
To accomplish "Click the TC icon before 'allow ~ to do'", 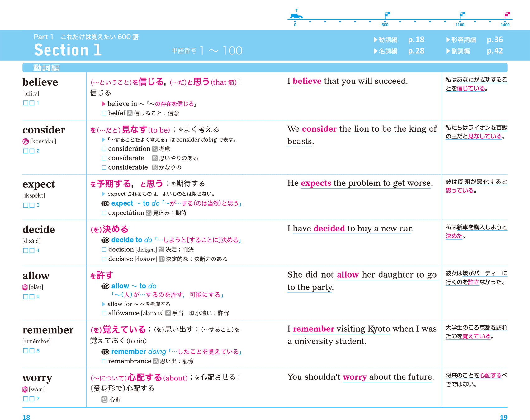I will tap(105, 286).
